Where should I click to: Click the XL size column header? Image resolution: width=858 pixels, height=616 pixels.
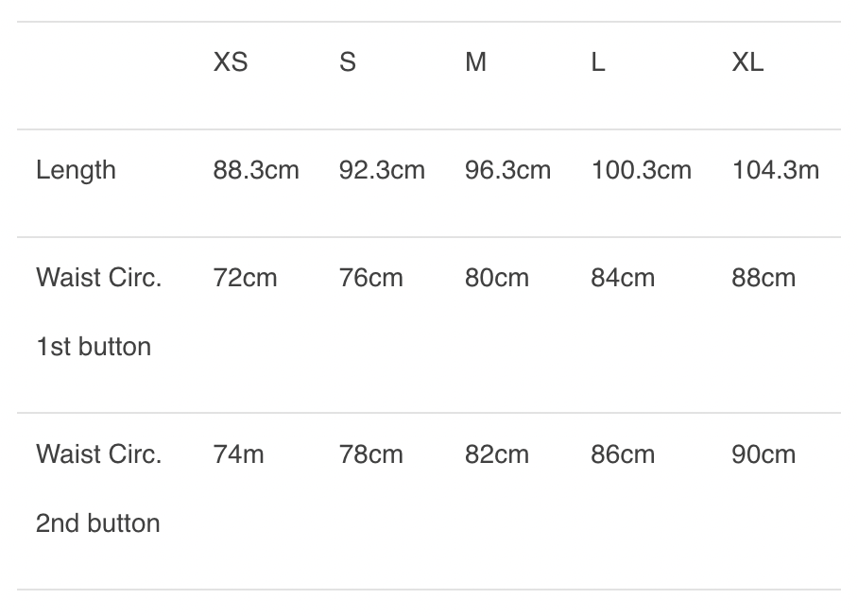(747, 62)
